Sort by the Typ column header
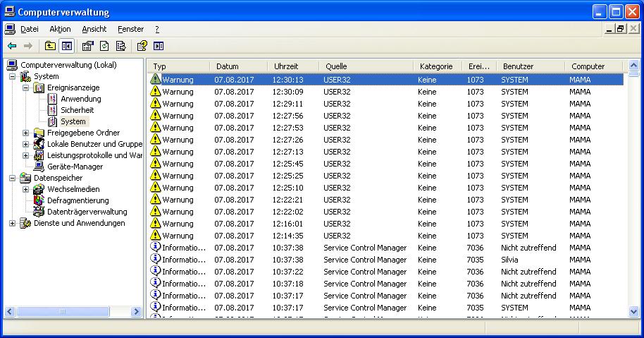This screenshot has width=644, height=338. coord(178,66)
